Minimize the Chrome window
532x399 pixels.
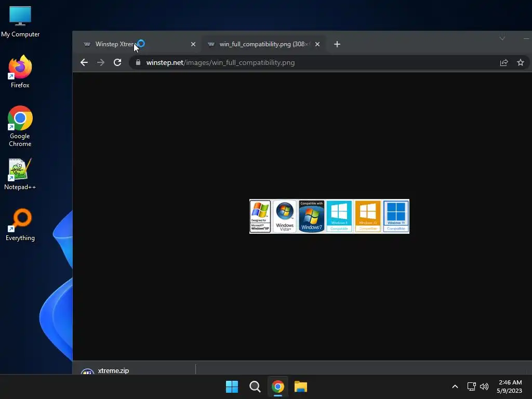point(526,38)
